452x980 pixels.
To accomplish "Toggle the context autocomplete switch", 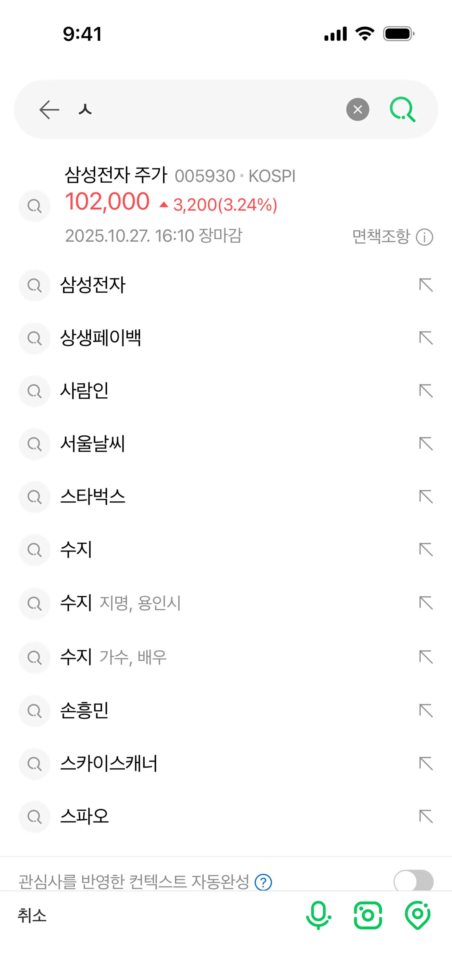I will (413, 881).
